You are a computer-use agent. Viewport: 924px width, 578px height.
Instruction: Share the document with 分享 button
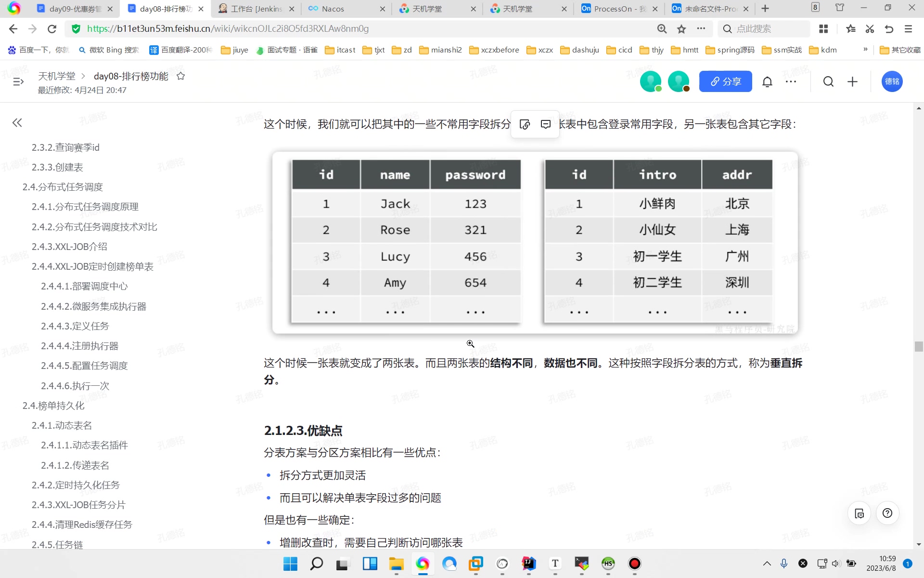[725, 81]
